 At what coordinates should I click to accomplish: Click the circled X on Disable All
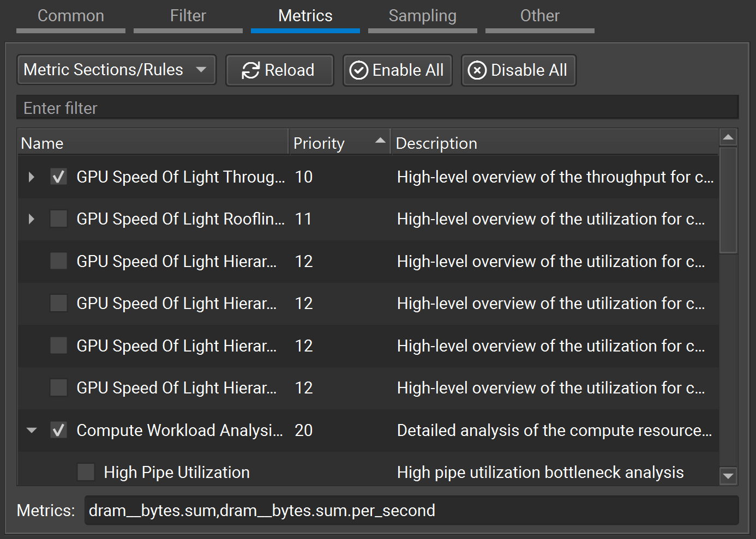pos(477,70)
